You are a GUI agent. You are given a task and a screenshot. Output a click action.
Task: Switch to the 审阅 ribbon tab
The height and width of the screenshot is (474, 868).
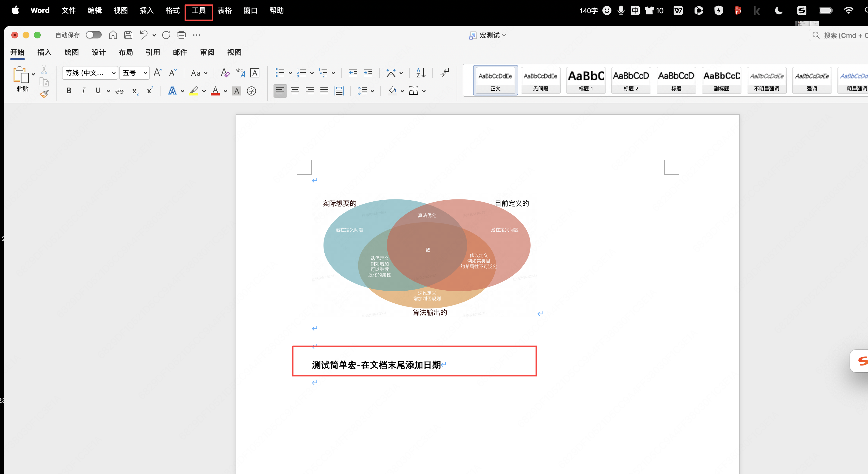(x=207, y=53)
